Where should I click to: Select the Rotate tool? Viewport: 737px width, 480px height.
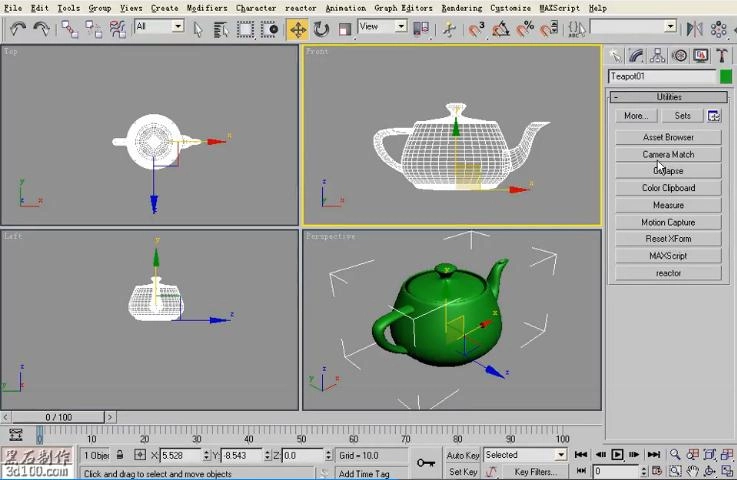(321, 29)
